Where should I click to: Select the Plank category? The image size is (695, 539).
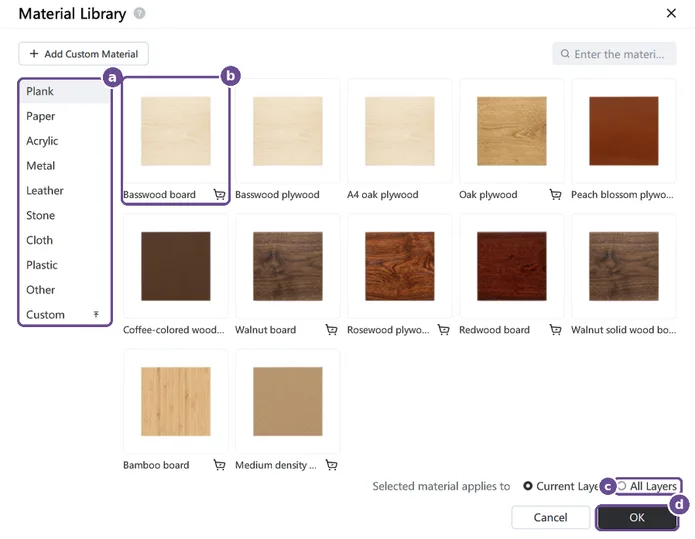pos(65,91)
